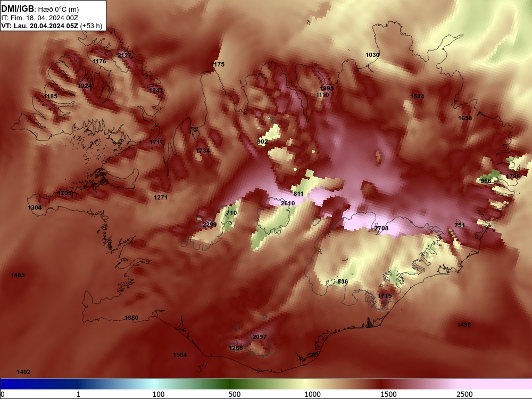The width and height of the screenshot is (532, 399).
Task: Click the map value 1271
Action: pos(161,197)
